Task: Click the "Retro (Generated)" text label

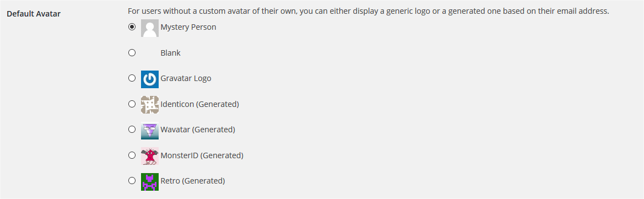Action: coord(193,181)
